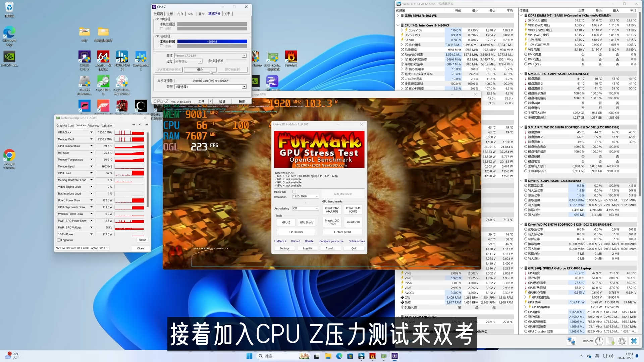Open HWiNFO settings gear icon
Screen dimensions: 644x362
(622, 341)
